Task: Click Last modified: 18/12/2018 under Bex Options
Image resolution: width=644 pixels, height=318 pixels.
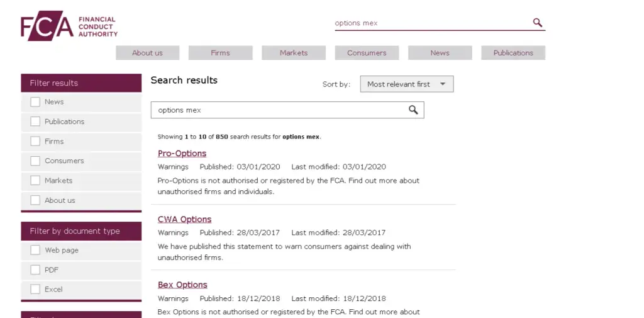Action: pyautogui.click(x=338, y=298)
